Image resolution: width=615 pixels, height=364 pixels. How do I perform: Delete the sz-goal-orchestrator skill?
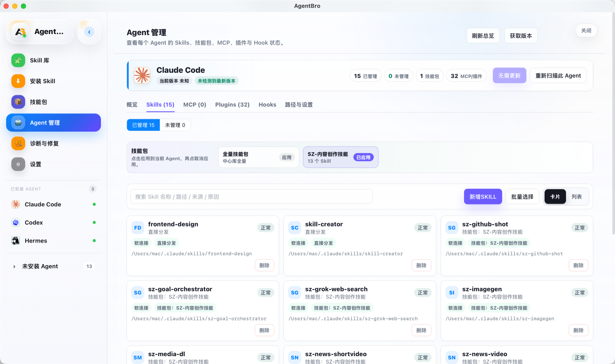(264, 330)
